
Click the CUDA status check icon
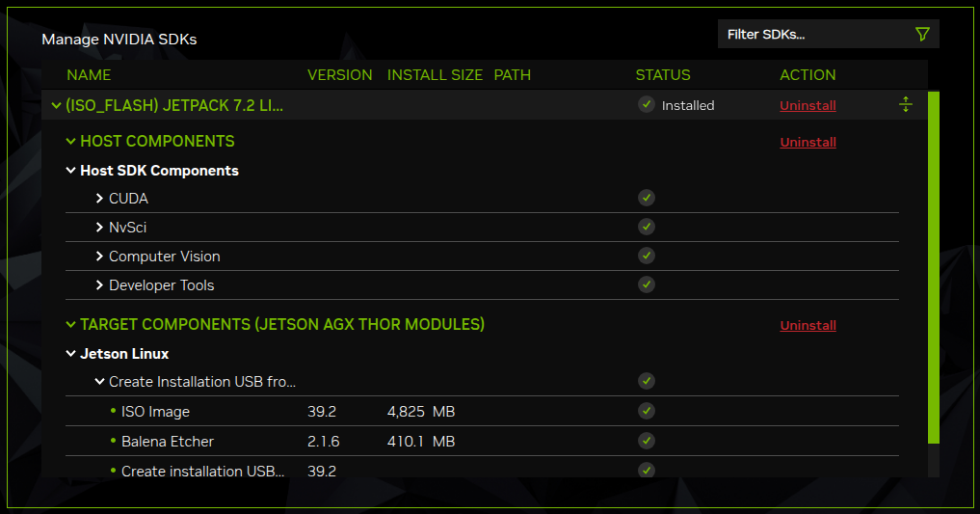tap(647, 199)
